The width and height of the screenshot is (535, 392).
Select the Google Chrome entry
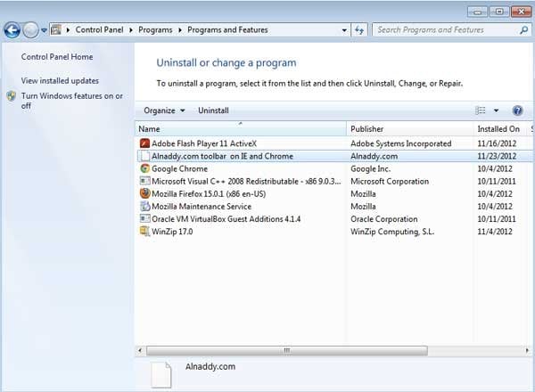tap(179, 168)
